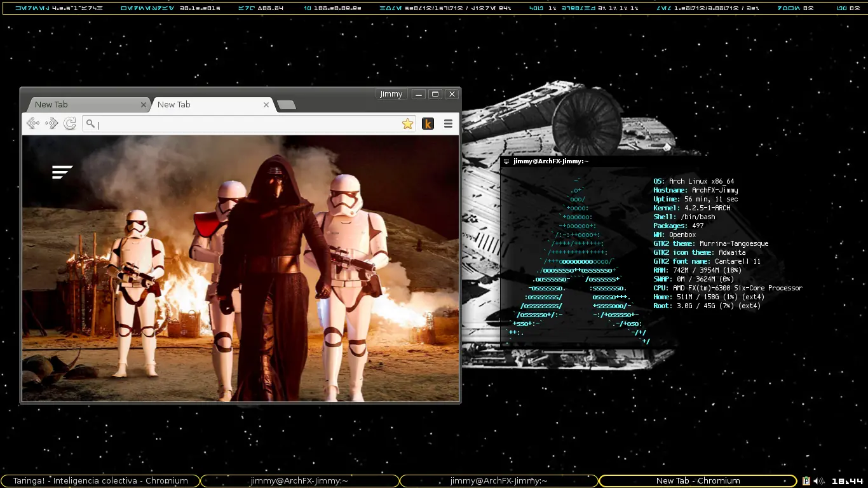Open a new tab with the blank tab button
868x488 pixels.
click(287, 105)
